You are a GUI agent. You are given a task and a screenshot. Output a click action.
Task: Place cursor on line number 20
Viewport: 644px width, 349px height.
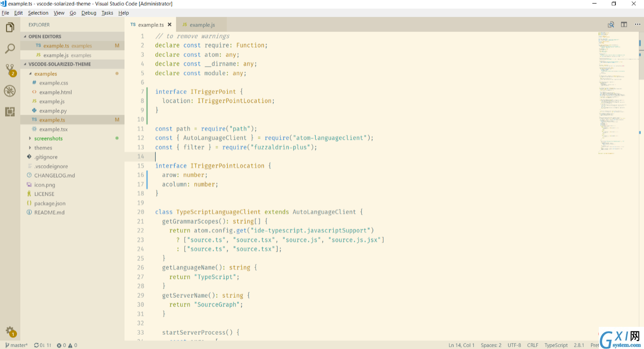point(141,212)
